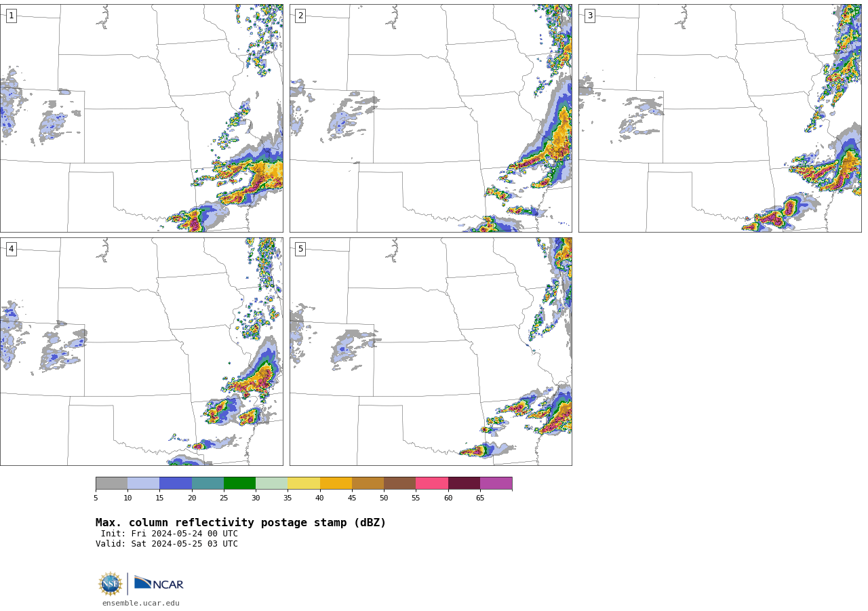Pick the light blue 10-15 dBZ swatch
The width and height of the screenshot is (868, 611).
click(x=143, y=484)
